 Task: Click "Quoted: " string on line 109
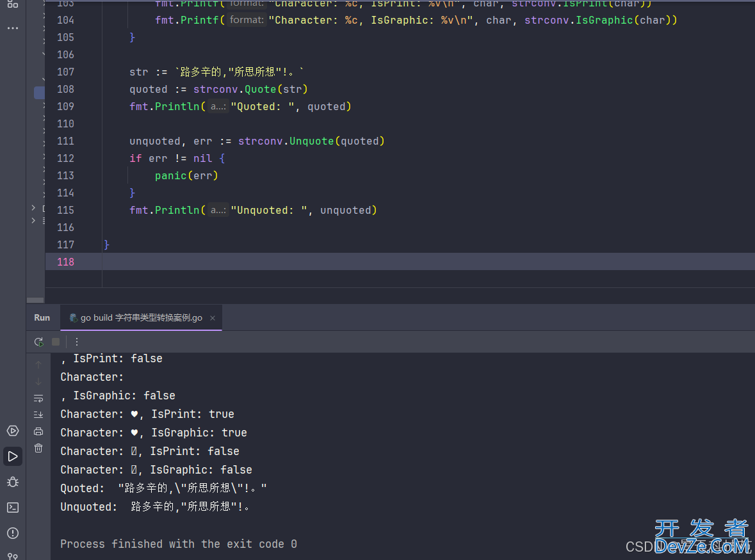pos(263,106)
